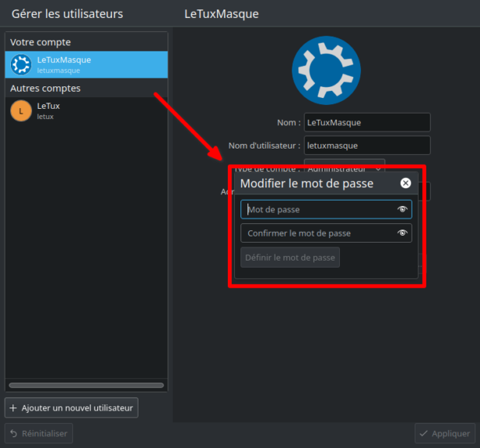Close the Modifier le mot de passe dialog

point(405,184)
